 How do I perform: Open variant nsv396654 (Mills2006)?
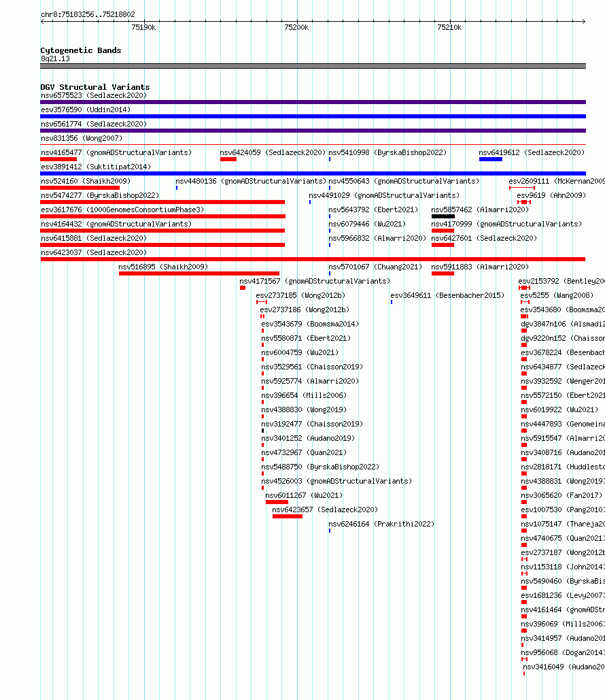[304, 395]
